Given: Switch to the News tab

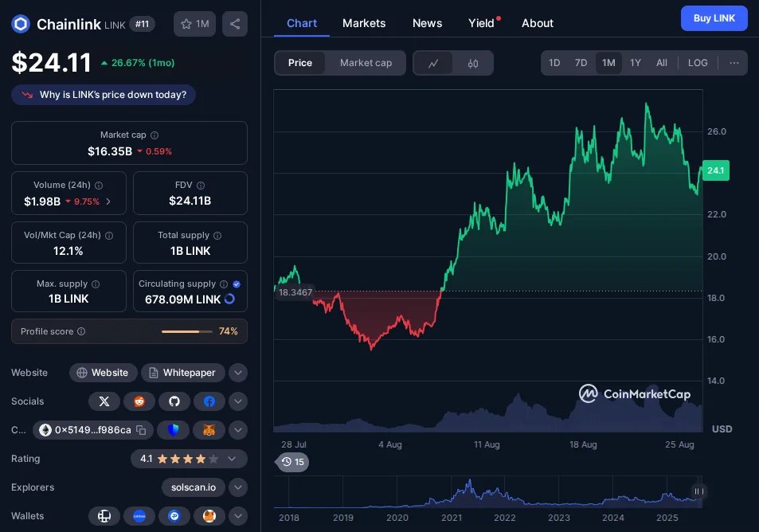Looking at the screenshot, I should coord(427,23).
